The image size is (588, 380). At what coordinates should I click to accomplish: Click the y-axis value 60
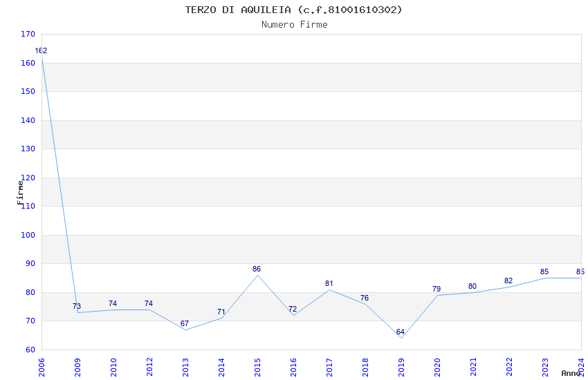point(30,350)
